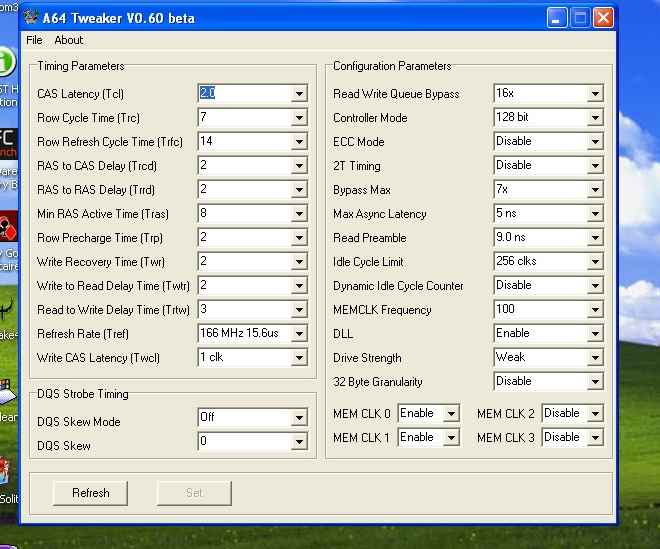
Task: Expand the DQS Skew Mode dropdown
Action: [299, 418]
